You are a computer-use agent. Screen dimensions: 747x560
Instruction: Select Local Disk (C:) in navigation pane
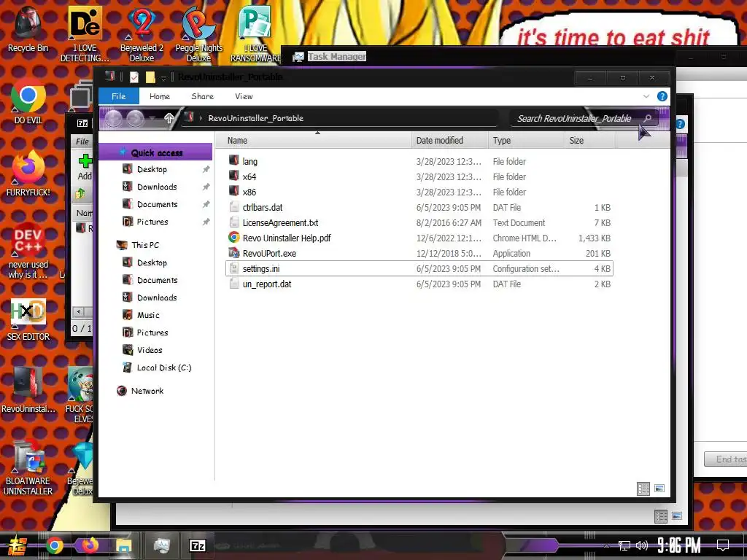coord(163,367)
